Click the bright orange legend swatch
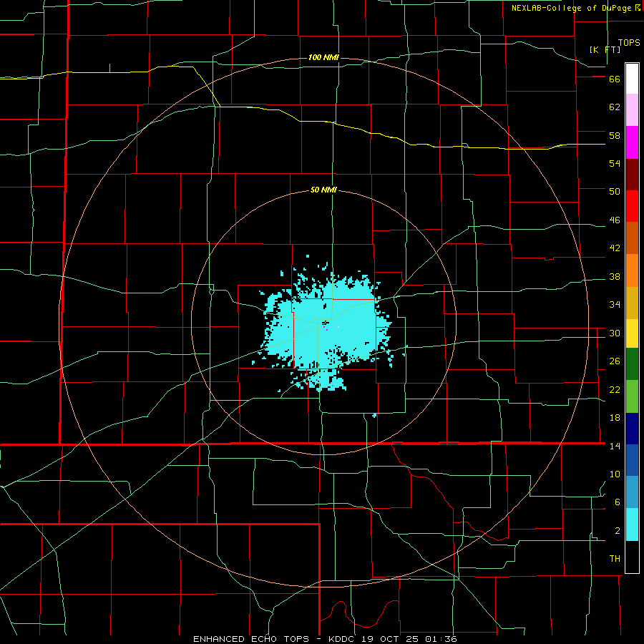This screenshot has width=644, height=644. point(632,270)
